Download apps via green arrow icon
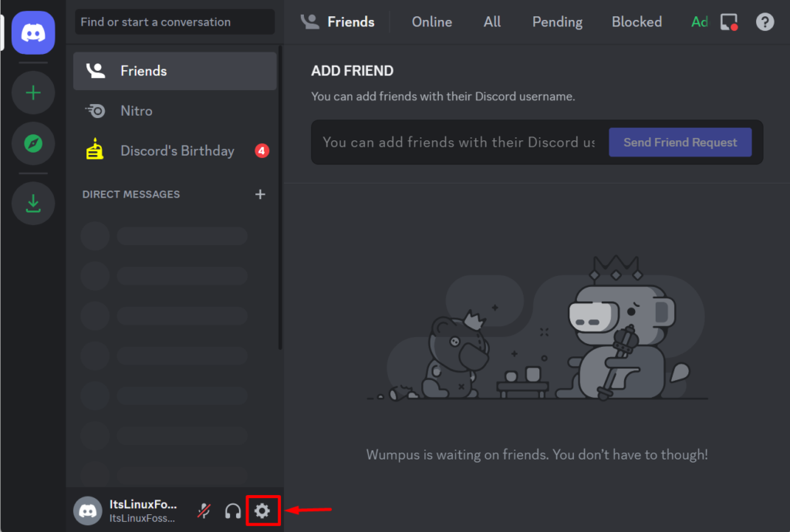This screenshot has height=532, width=790. pyautogui.click(x=33, y=204)
